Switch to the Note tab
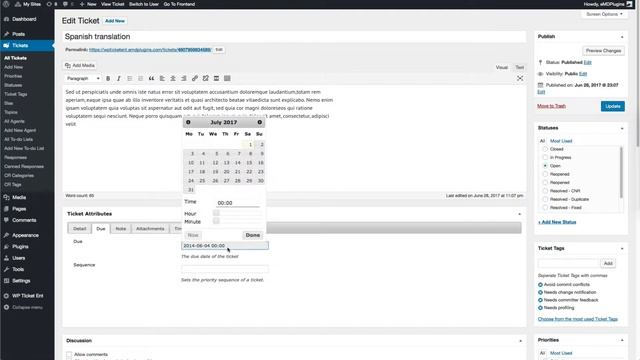The image size is (640, 360). [120, 229]
